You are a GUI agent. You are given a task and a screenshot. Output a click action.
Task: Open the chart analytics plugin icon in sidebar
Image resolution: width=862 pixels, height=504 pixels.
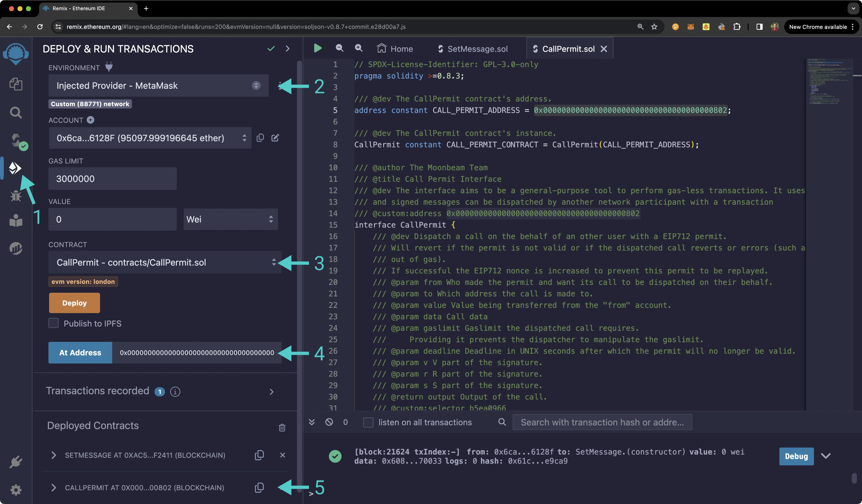click(x=16, y=248)
